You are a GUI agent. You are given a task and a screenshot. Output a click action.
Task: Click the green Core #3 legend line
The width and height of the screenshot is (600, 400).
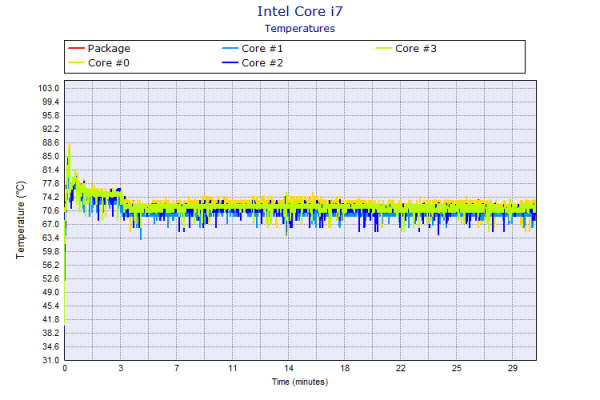pos(384,48)
